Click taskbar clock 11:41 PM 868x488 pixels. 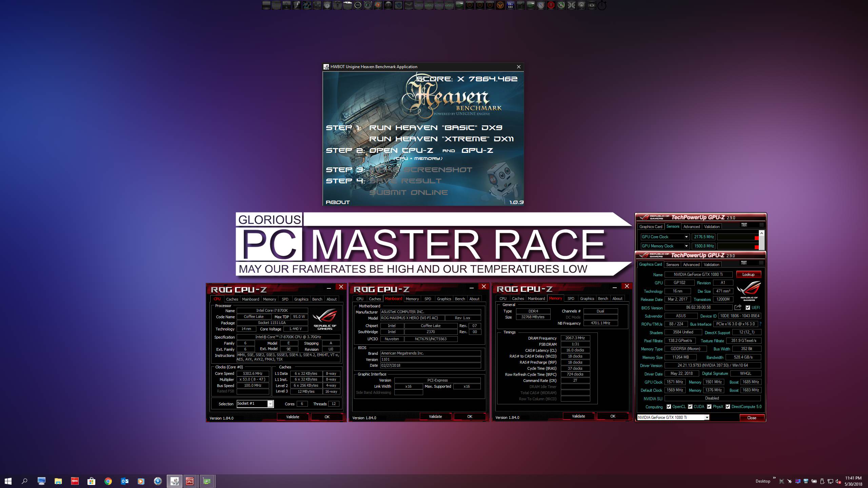(x=853, y=478)
